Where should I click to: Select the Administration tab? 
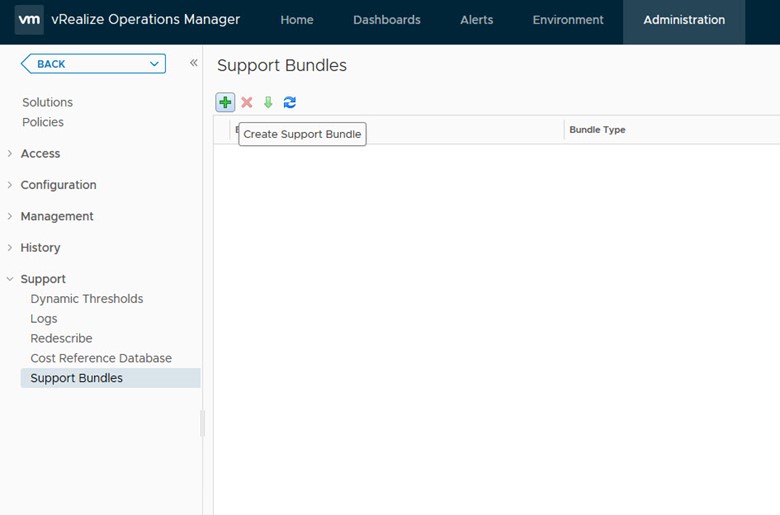tap(684, 22)
